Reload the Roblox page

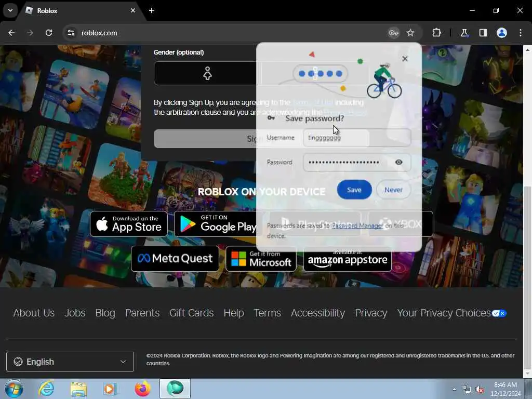pyautogui.click(x=49, y=33)
